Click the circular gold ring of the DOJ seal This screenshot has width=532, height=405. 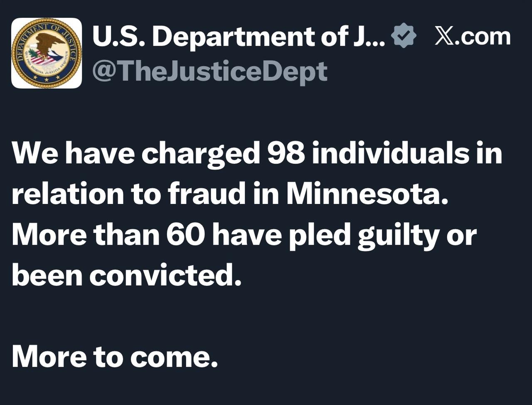click(x=47, y=23)
